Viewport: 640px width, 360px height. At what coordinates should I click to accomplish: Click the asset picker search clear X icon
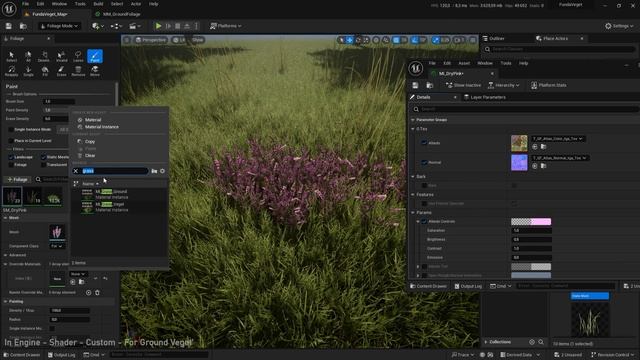coord(76,171)
